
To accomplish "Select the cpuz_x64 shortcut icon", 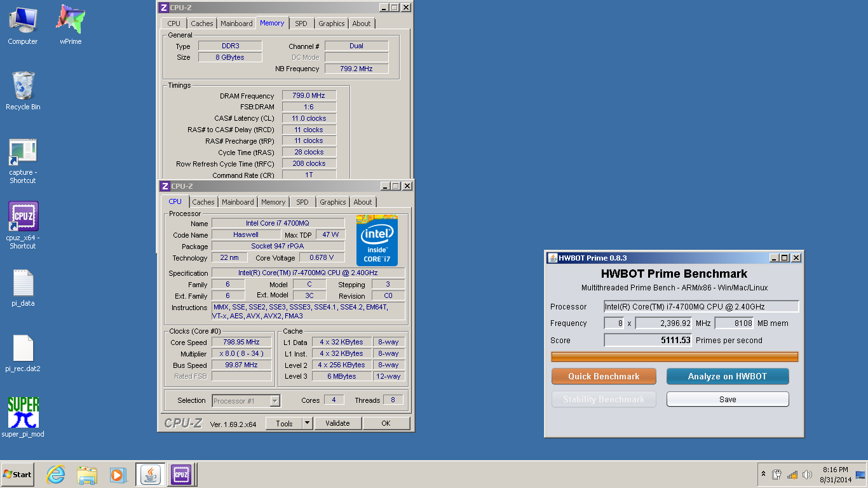I will point(23,226).
